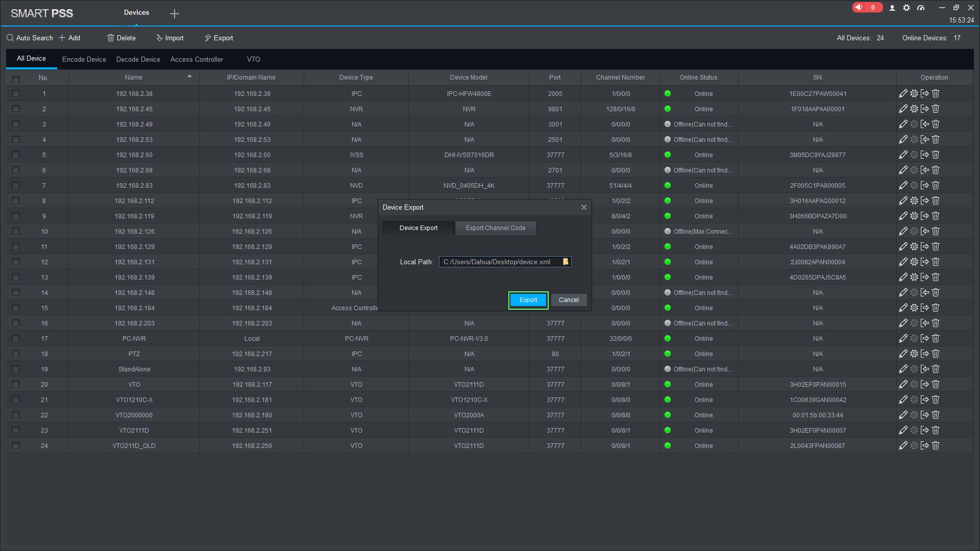
Task: Click the logout arrow icon for device 192.168.2.60
Action: coord(924,155)
